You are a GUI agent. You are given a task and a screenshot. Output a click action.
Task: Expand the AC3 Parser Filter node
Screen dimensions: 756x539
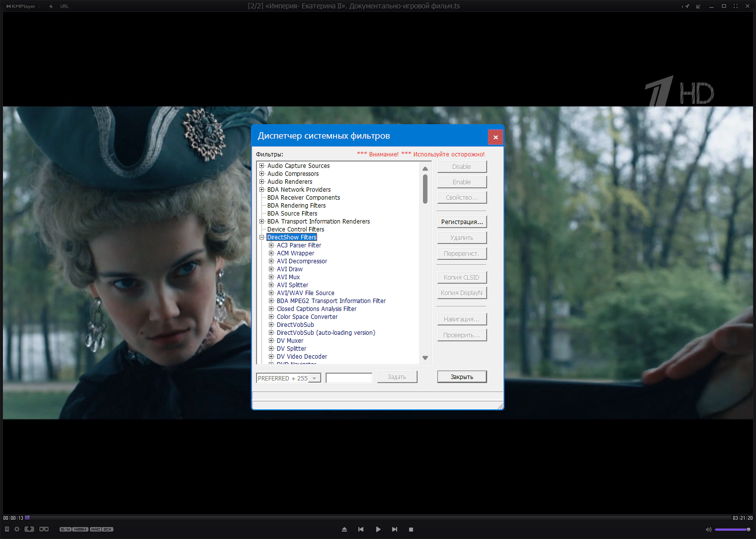[271, 245]
